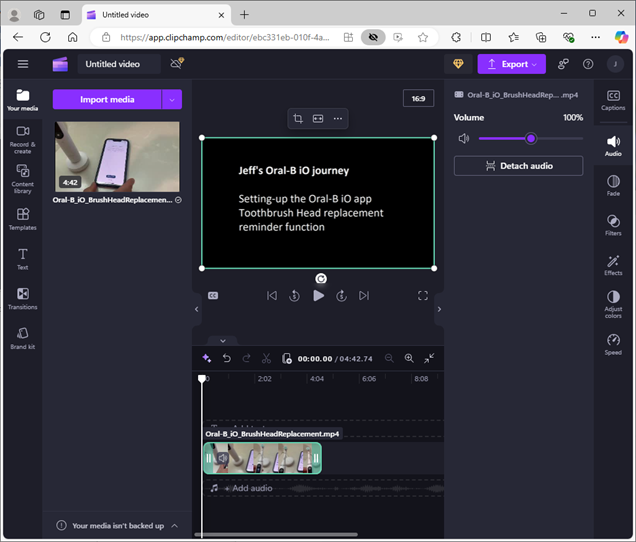The width and height of the screenshot is (636, 542).
Task: Redo the last action
Action: [246, 358]
